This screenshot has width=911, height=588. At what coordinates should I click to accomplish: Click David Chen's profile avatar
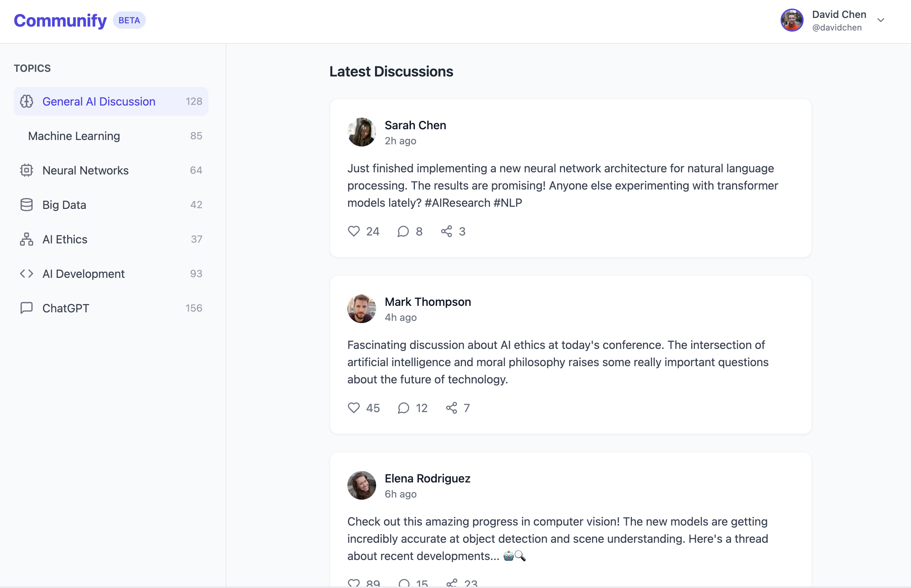click(x=791, y=20)
